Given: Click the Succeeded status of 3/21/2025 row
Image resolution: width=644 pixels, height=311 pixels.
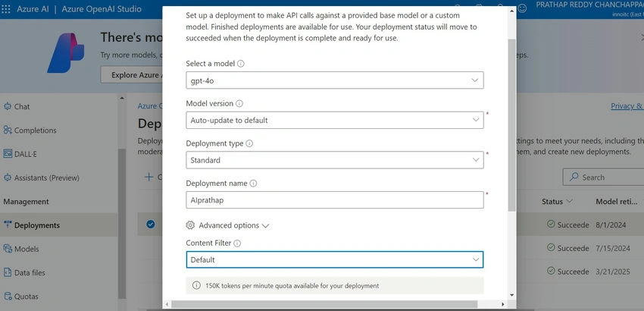Looking at the screenshot, I should (x=568, y=272).
